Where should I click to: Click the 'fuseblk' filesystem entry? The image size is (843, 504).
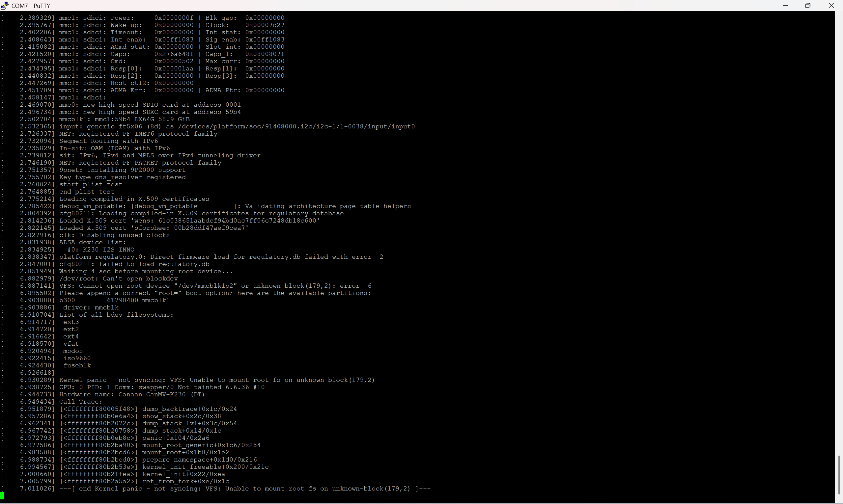(77, 365)
